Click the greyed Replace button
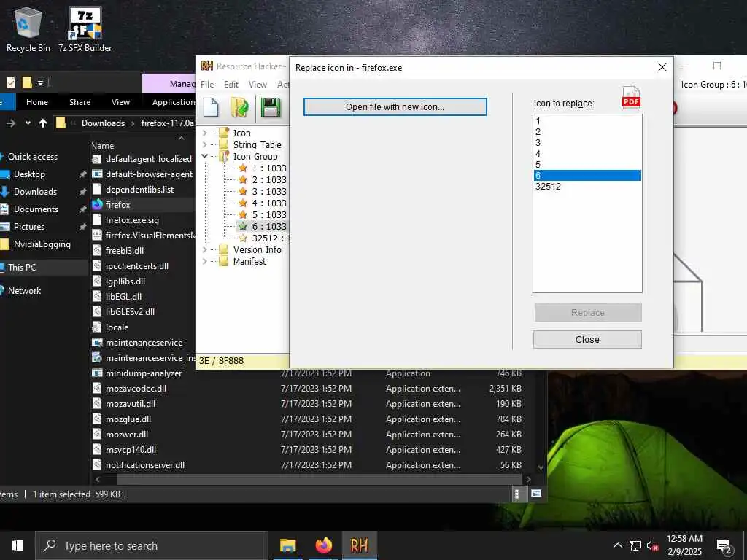 click(x=587, y=312)
